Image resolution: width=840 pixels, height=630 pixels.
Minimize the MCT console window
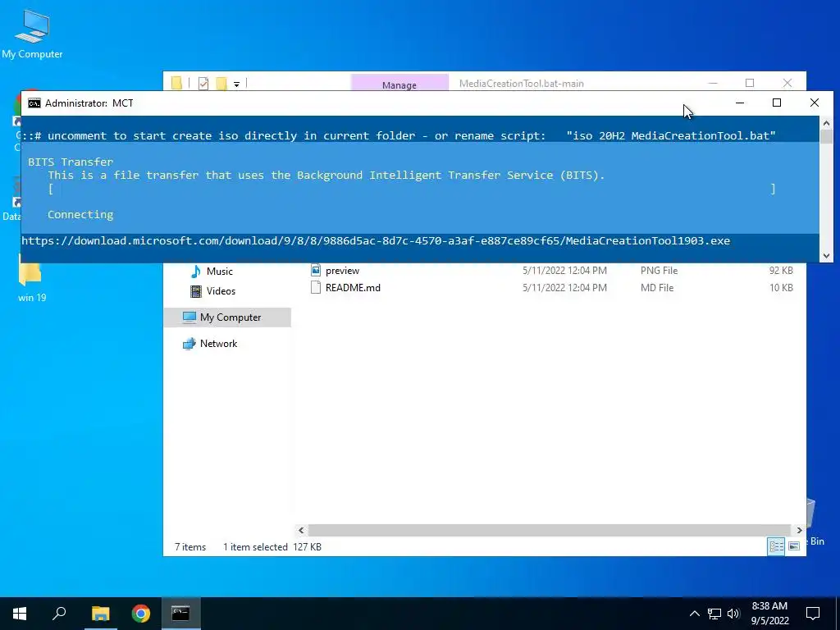coord(740,103)
